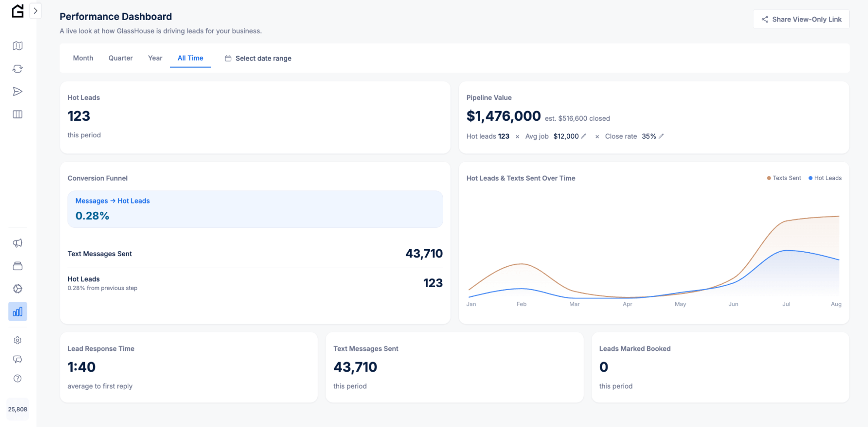Click the Aug label on chart axis

point(836,304)
